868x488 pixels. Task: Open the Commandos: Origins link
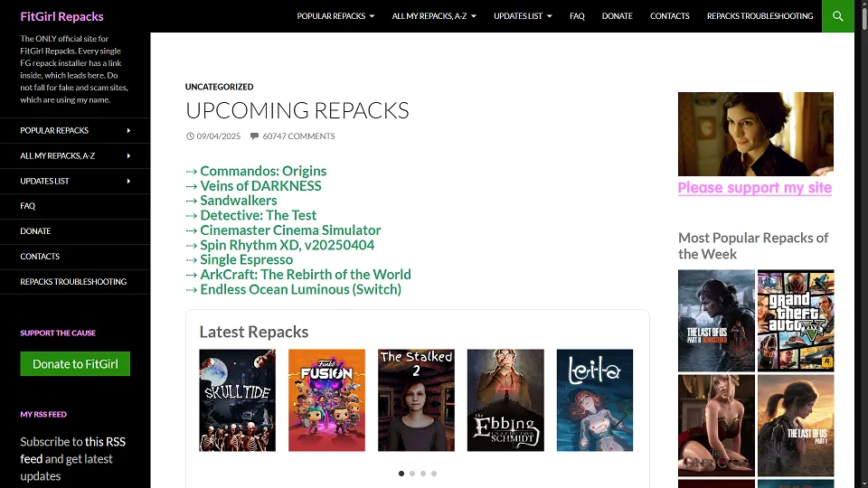[263, 171]
